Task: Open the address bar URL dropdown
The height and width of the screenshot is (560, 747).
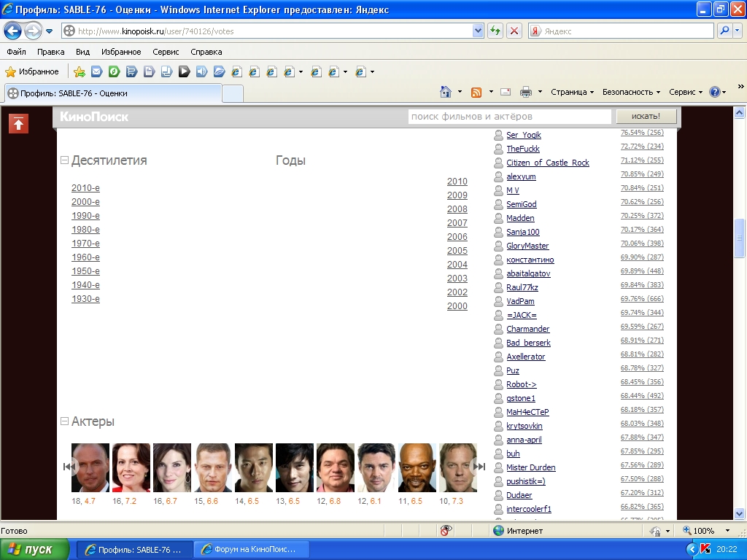Action: click(478, 31)
